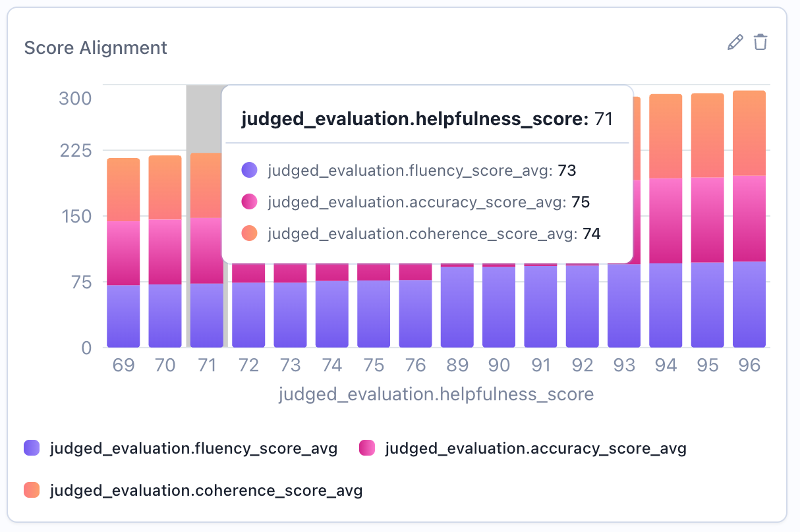The height and width of the screenshot is (532, 800).
Task: Click the pink dot in the tooltip
Action: [248, 202]
